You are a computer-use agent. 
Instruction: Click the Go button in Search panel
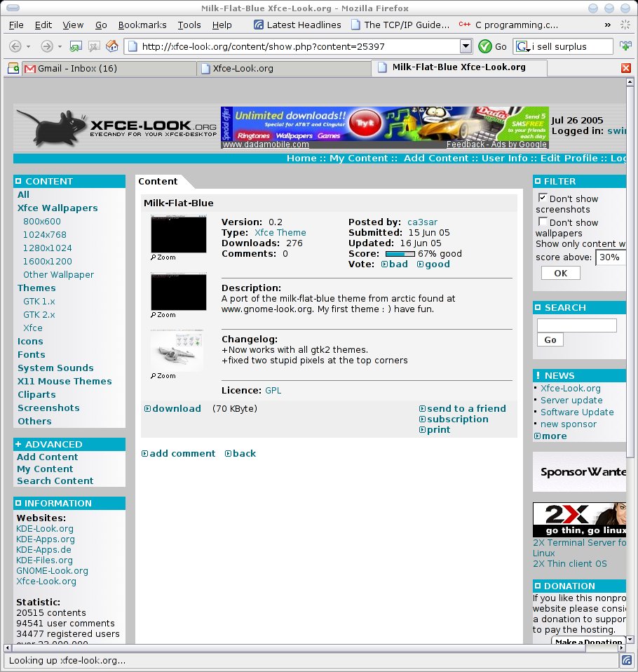pyautogui.click(x=550, y=340)
